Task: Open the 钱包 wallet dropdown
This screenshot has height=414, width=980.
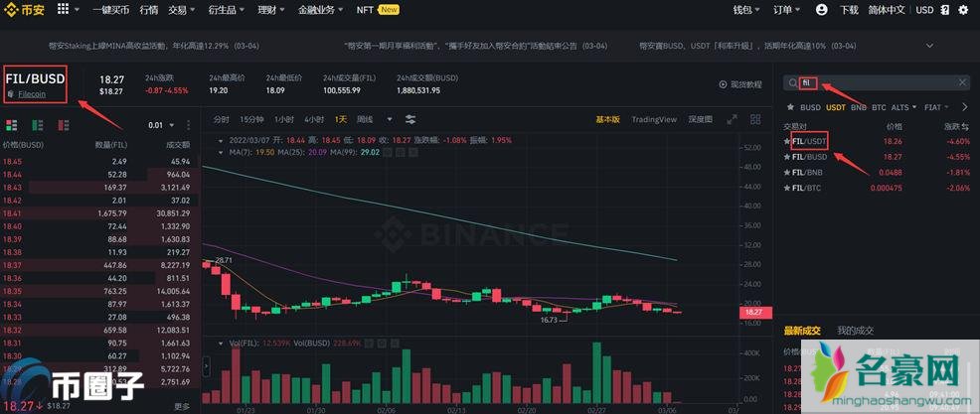Action: coord(746,10)
